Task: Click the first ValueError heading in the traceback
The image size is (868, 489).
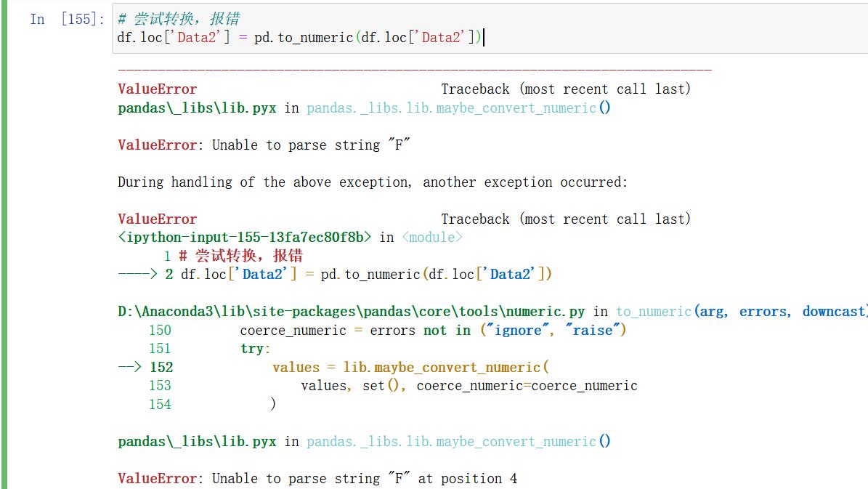Action: (156, 89)
